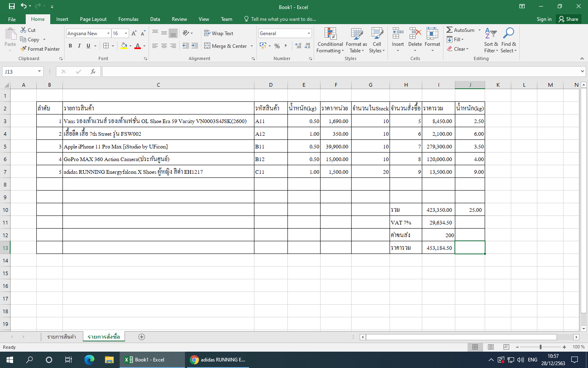Image resolution: width=588 pixels, height=368 pixels.
Task: Click the yellow fill color swatch
Action: pyautogui.click(x=124, y=46)
